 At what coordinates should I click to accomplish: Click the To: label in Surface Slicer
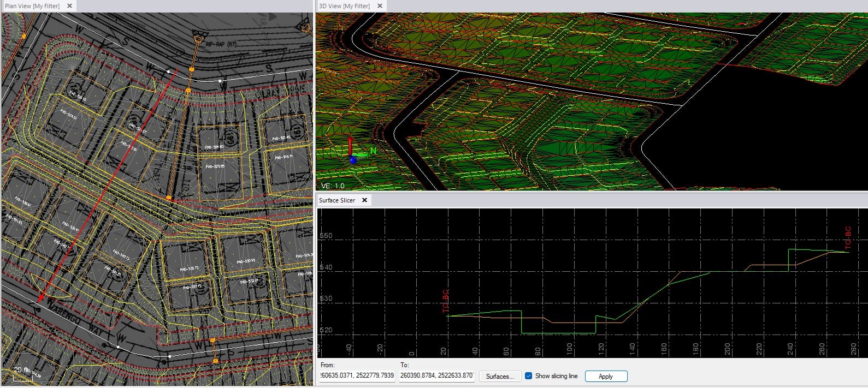[x=405, y=365]
